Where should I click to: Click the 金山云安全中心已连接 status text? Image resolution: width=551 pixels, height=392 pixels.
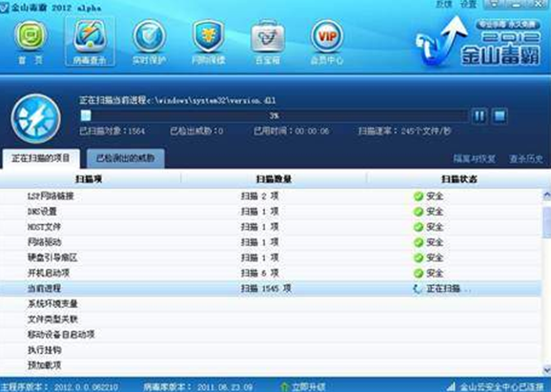pos(501,387)
